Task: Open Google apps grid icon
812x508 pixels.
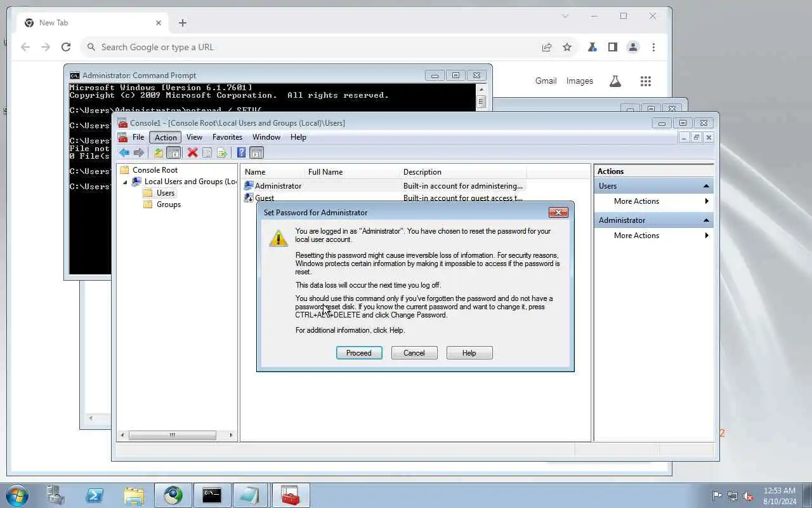Action: [x=646, y=81]
